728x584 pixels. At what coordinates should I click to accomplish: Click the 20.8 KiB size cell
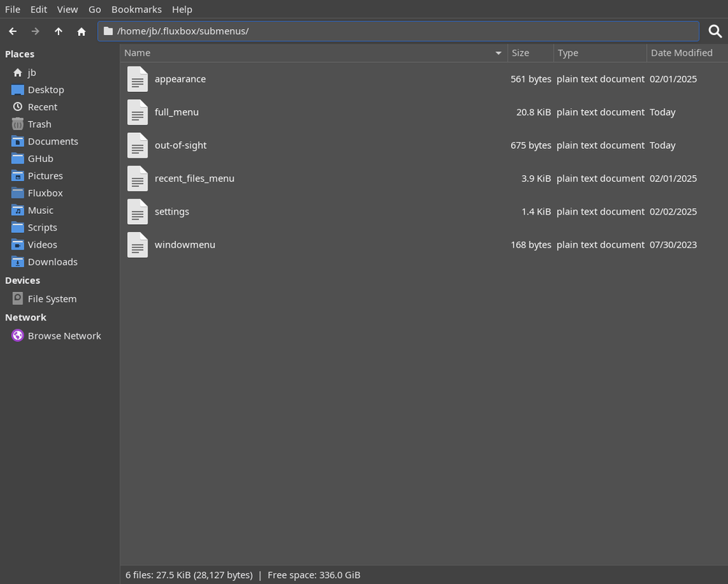[534, 112]
